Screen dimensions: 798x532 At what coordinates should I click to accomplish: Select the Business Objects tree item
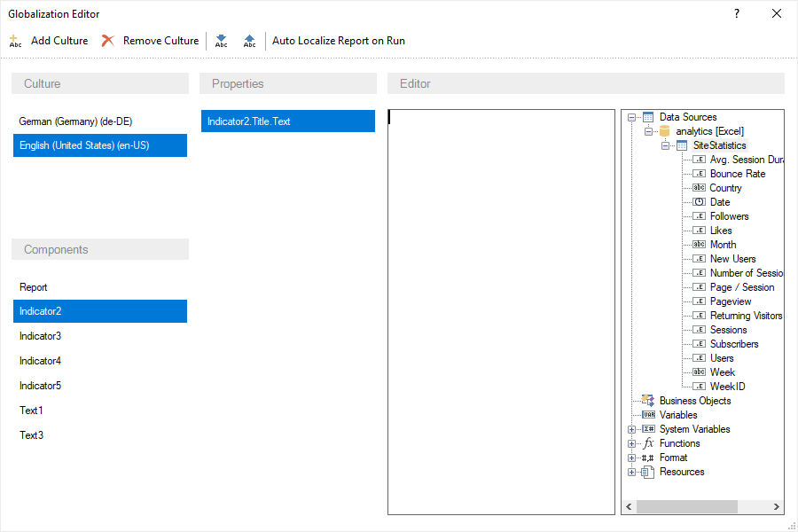point(695,401)
